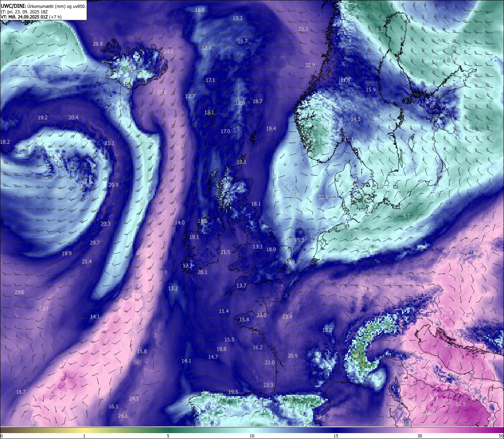Screen dimensions: 504x439
Task: Click the 17.2 value near Finland gulf
Action: pyautogui.click(x=432, y=101)
